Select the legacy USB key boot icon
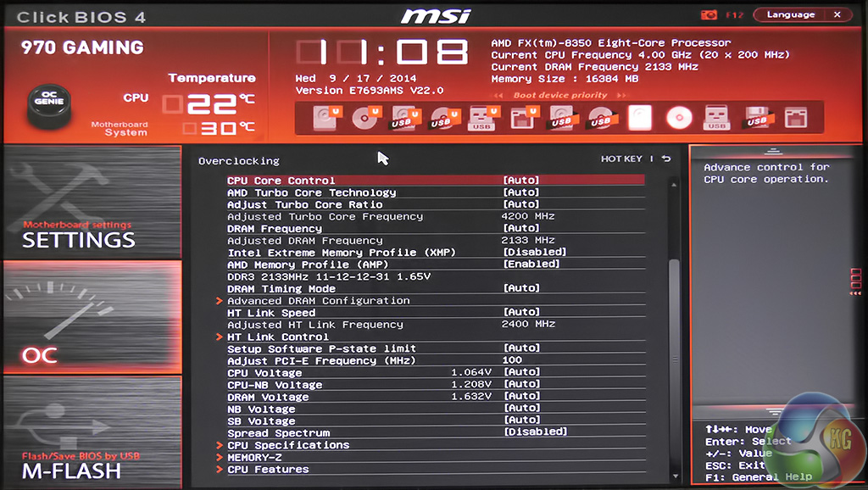Screen dimensions: 868x490 [717, 118]
